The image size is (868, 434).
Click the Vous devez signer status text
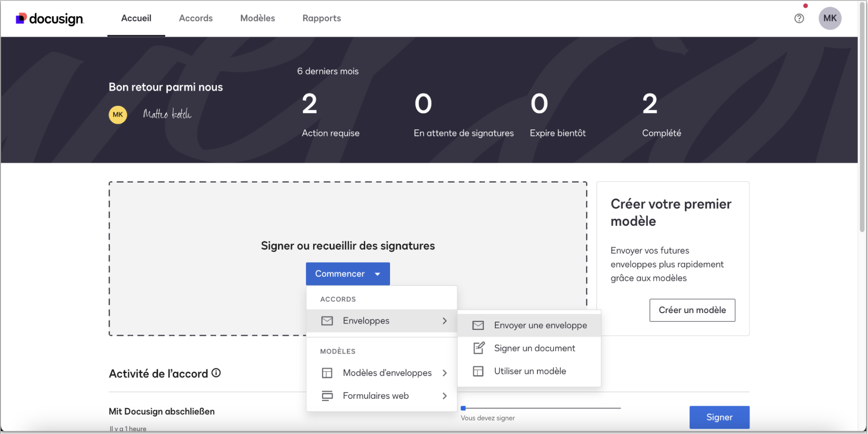[488, 418]
